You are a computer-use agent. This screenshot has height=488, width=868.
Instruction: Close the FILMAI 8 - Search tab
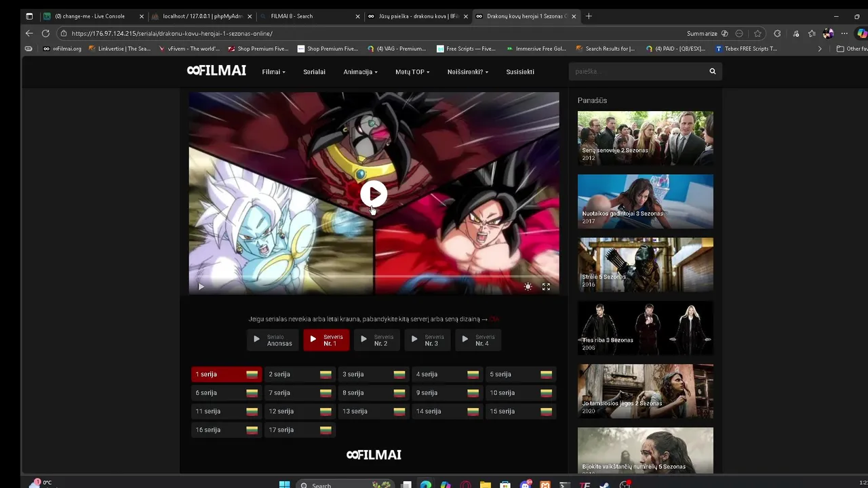[x=357, y=16]
